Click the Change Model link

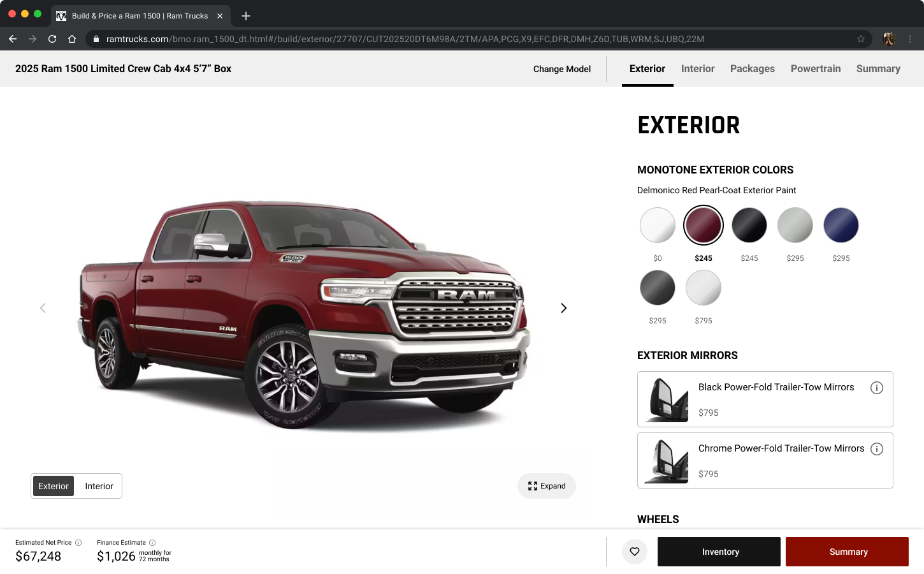click(562, 69)
